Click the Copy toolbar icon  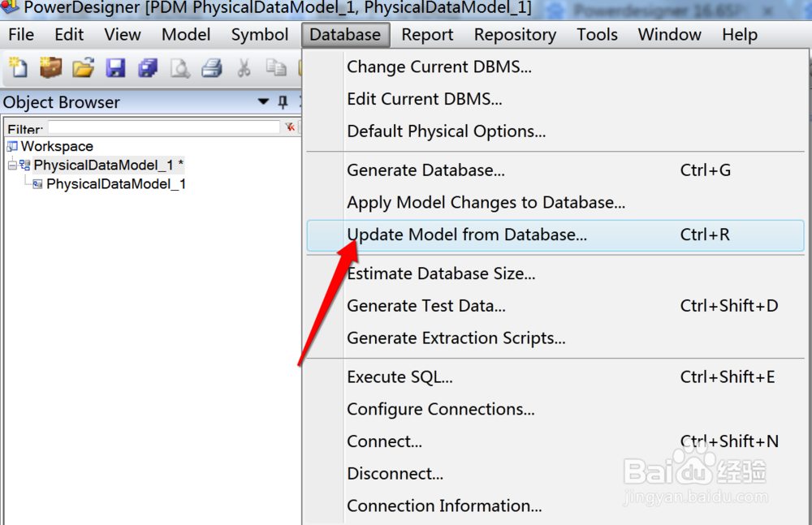pyautogui.click(x=276, y=67)
